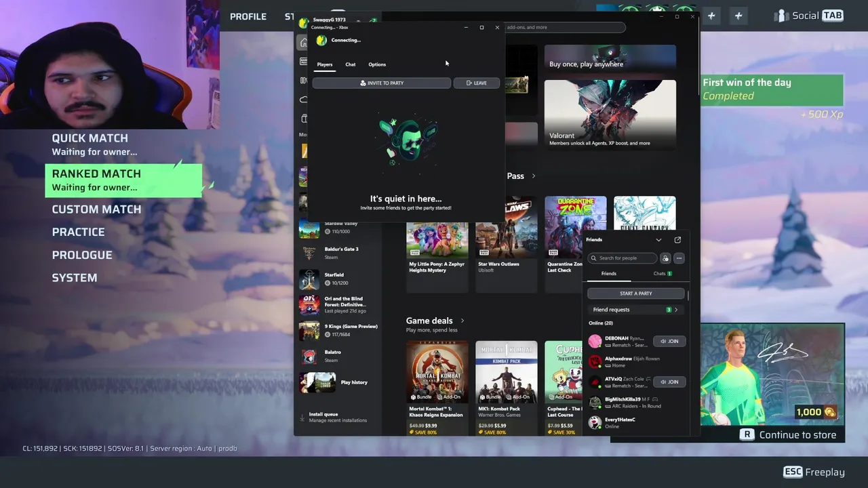Viewport: 868px width, 488px height.
Task: Open 9 Kings (Game Preview) entry
Action: (x=338, y=330)
